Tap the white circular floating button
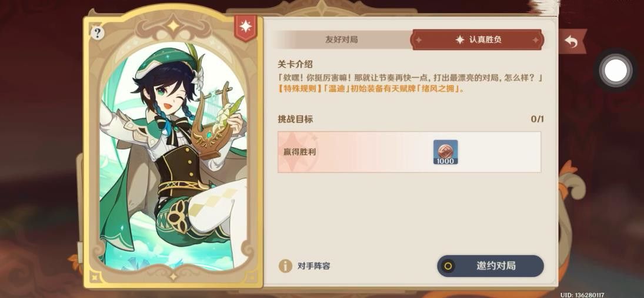 [x=615, y=72]
